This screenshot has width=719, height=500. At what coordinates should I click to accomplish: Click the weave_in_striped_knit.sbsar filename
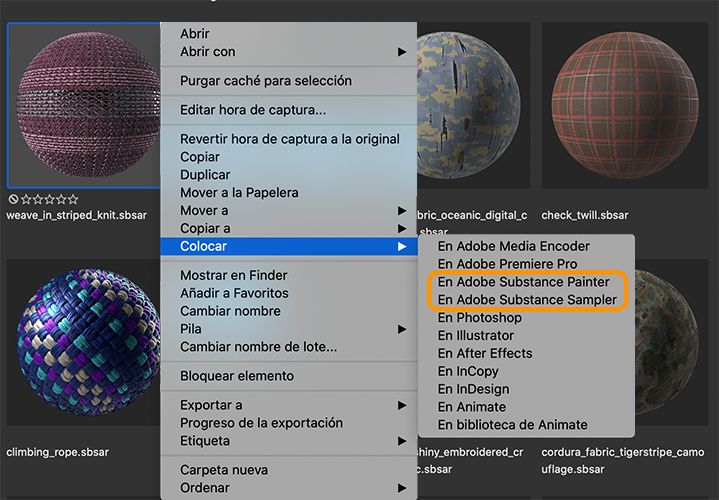(77, 215)
